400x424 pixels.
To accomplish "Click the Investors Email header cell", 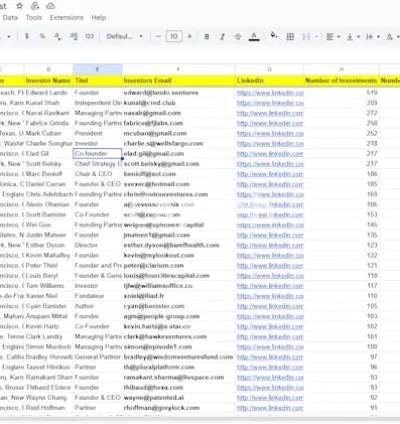I will click(179, 80).
